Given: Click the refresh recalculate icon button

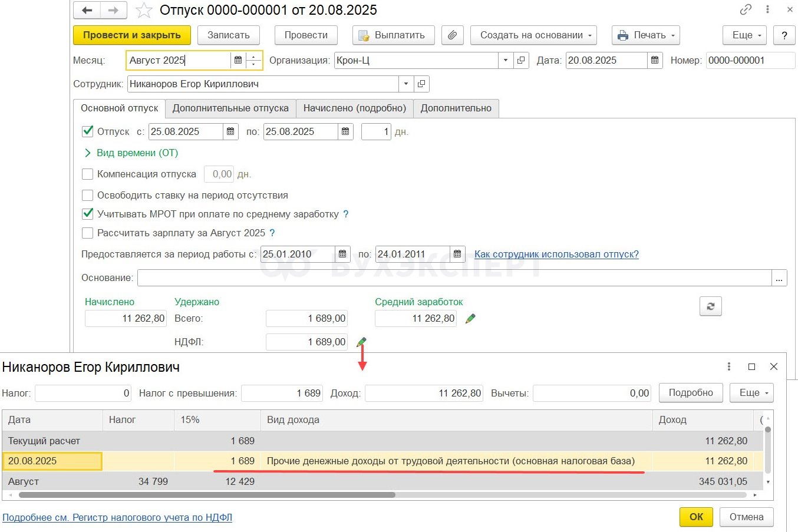Looking at the screenshot, I should coord(710,306).
